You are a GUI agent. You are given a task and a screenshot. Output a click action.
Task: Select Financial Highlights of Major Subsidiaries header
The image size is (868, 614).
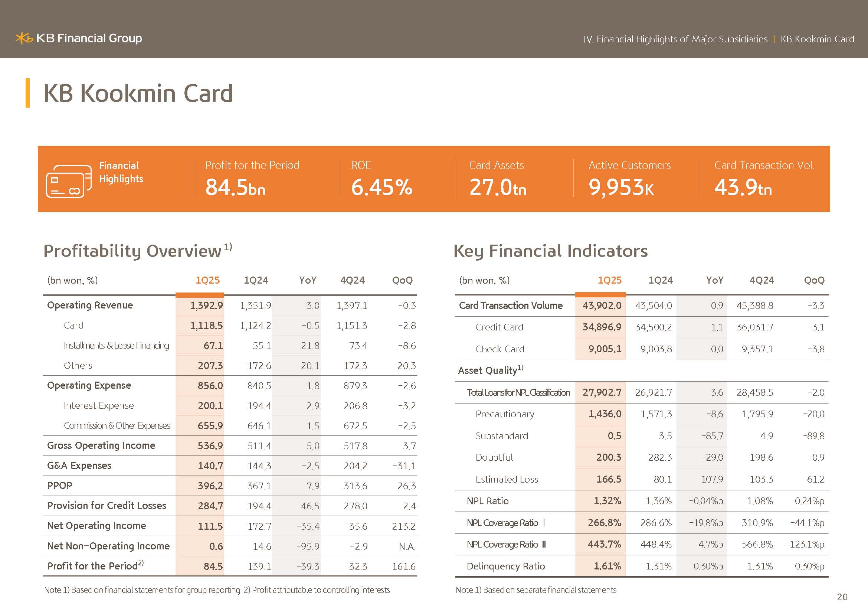tap(675, 39)
